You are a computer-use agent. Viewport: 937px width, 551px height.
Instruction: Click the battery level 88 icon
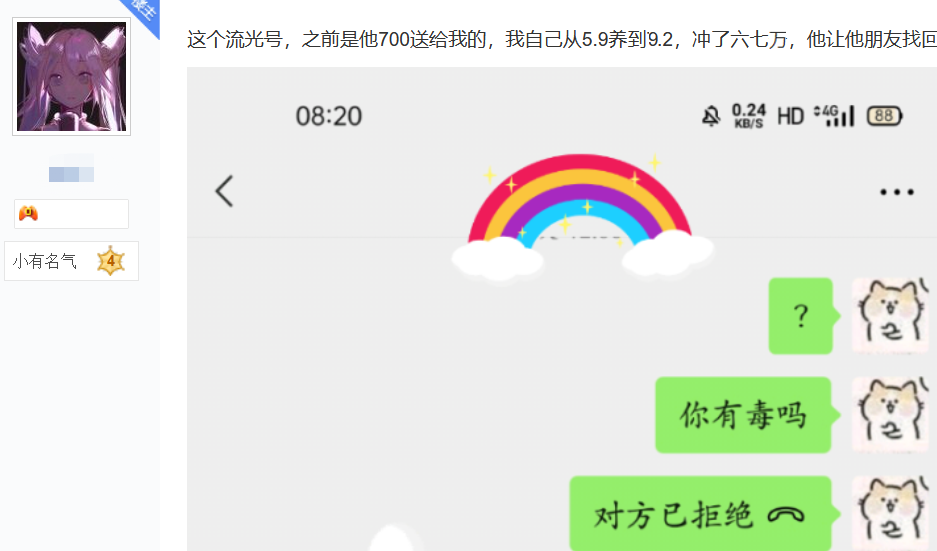(885, 115)
